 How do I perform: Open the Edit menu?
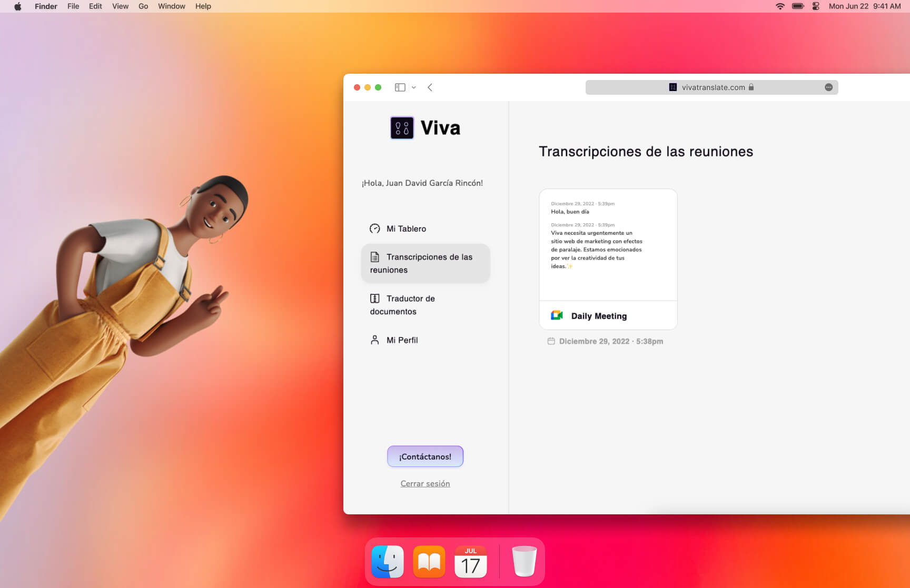[x=95, y=6]
